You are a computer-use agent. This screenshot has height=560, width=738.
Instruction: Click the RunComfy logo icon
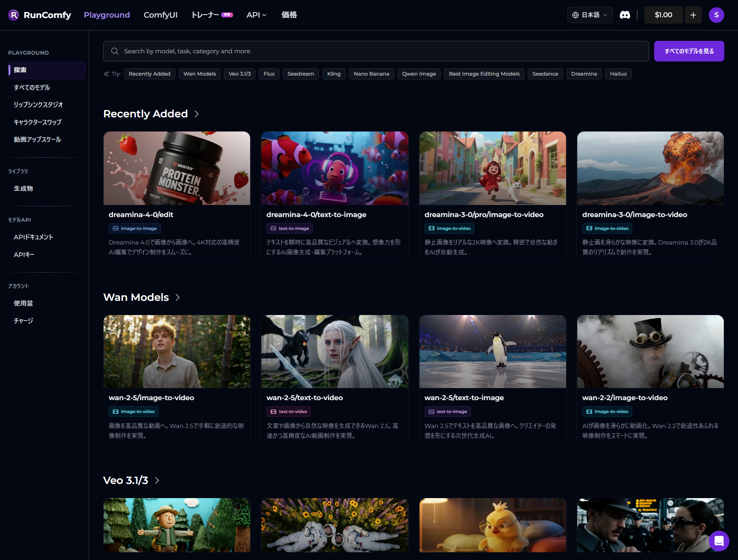[14, 15]
